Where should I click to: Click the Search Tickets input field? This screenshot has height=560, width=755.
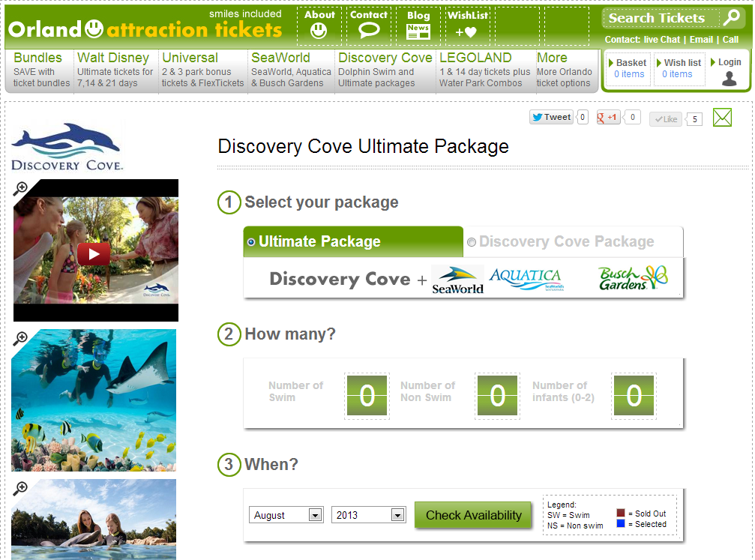coord(662,18)
